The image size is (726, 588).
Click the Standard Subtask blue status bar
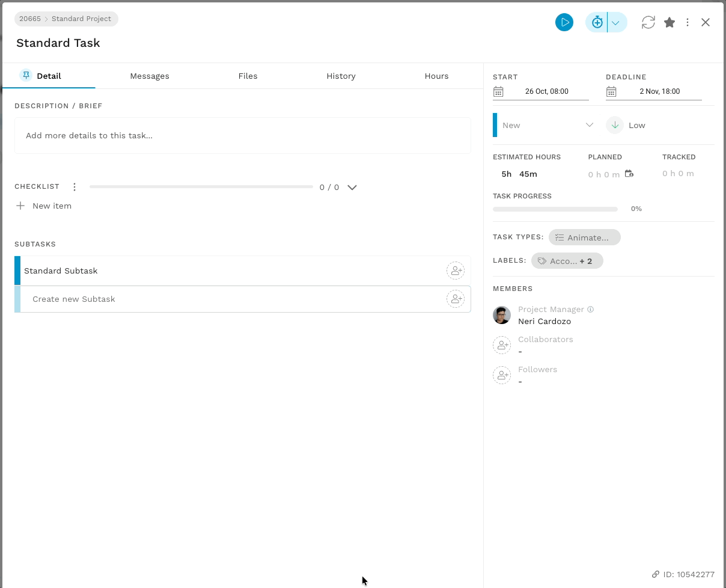point(17,271)
